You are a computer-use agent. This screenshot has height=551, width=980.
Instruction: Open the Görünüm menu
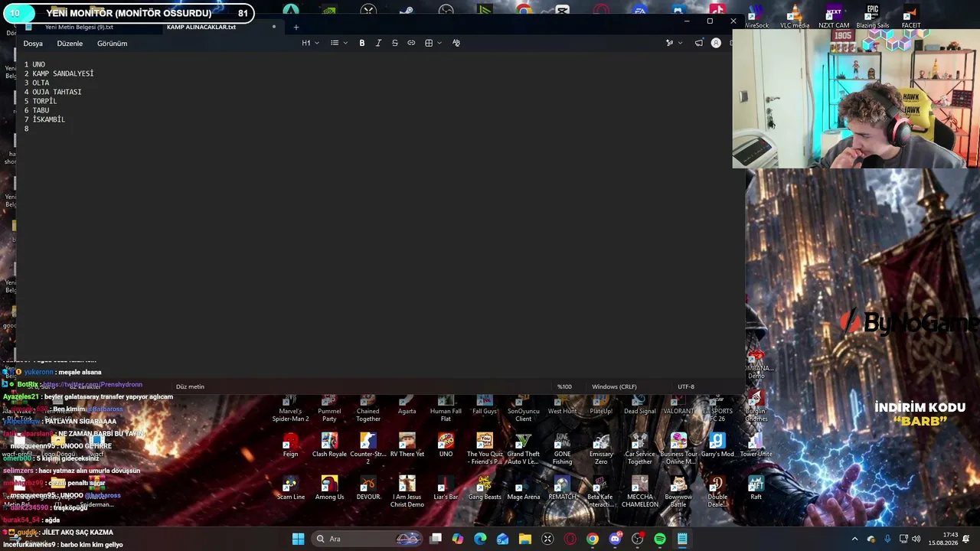(113, 44)
